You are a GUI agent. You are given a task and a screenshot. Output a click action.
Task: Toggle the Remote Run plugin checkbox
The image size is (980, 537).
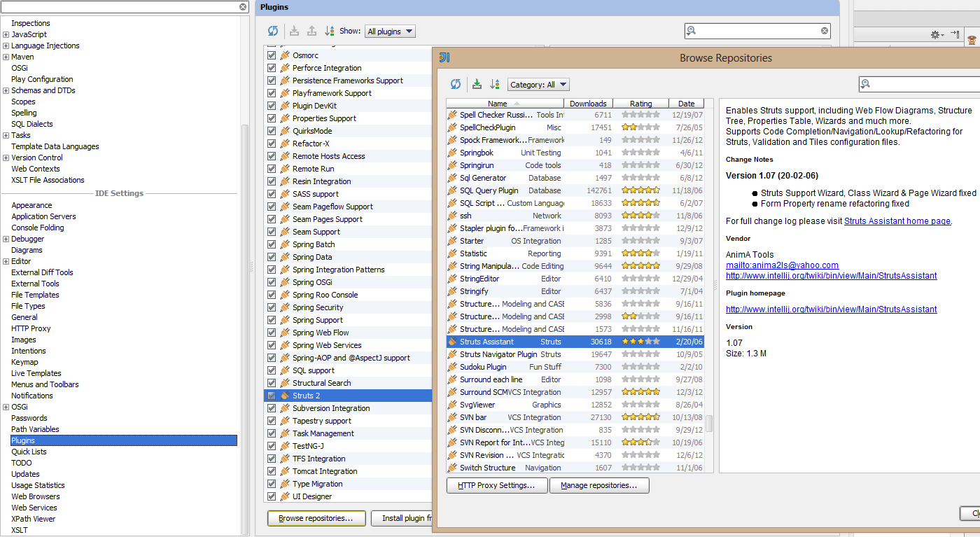(x=272, y=169)
